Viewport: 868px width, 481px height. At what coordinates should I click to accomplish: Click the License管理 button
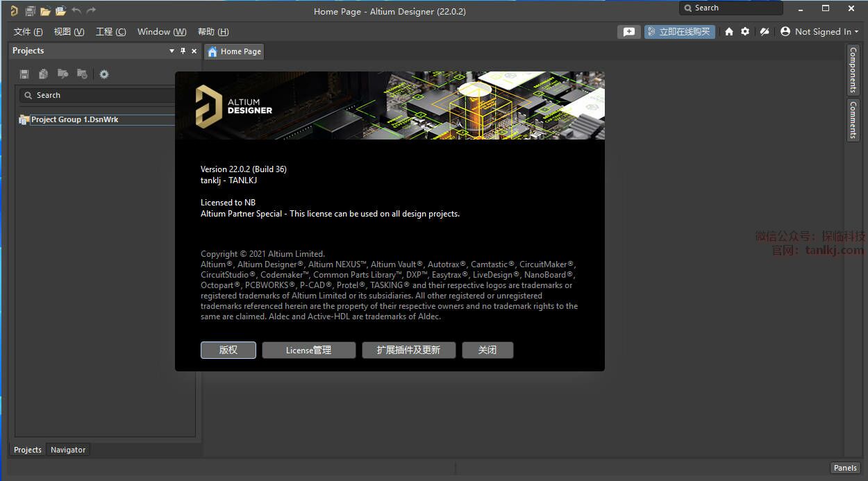(309, 350)
